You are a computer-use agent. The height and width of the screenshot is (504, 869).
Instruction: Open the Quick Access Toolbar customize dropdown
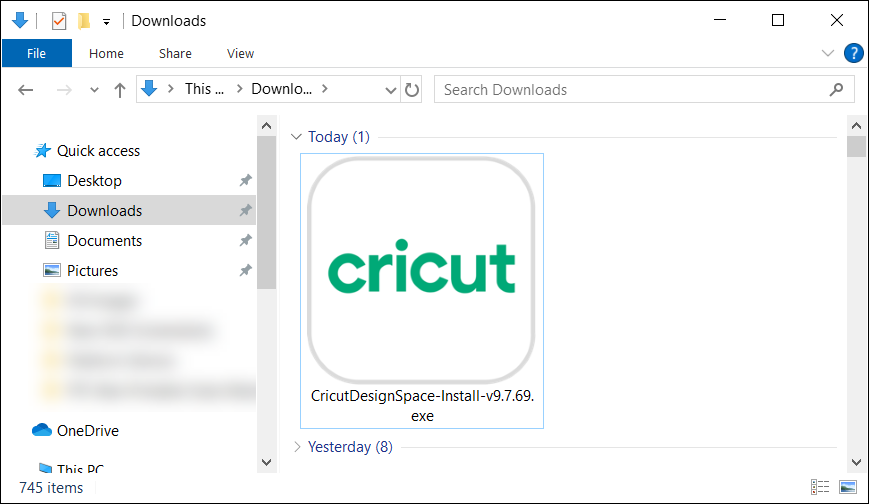pyautogui.click(x=106, y=22)
